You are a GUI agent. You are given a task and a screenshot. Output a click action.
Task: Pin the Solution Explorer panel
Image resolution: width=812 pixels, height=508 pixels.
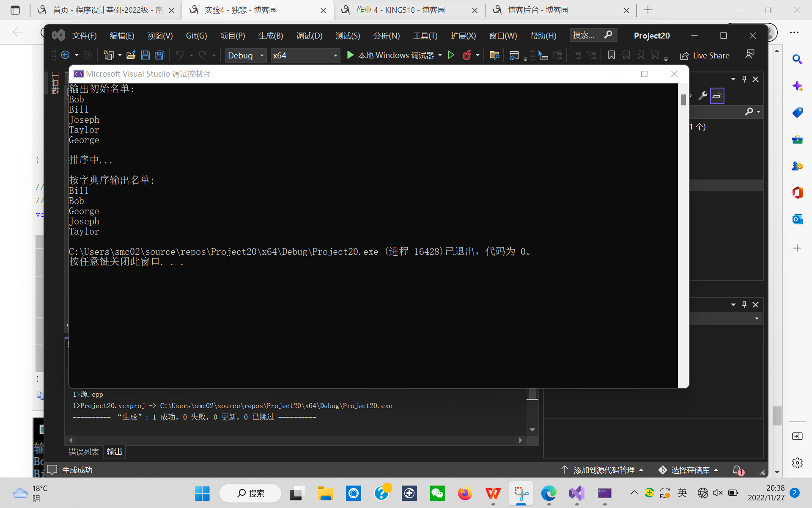pos(744,79)
